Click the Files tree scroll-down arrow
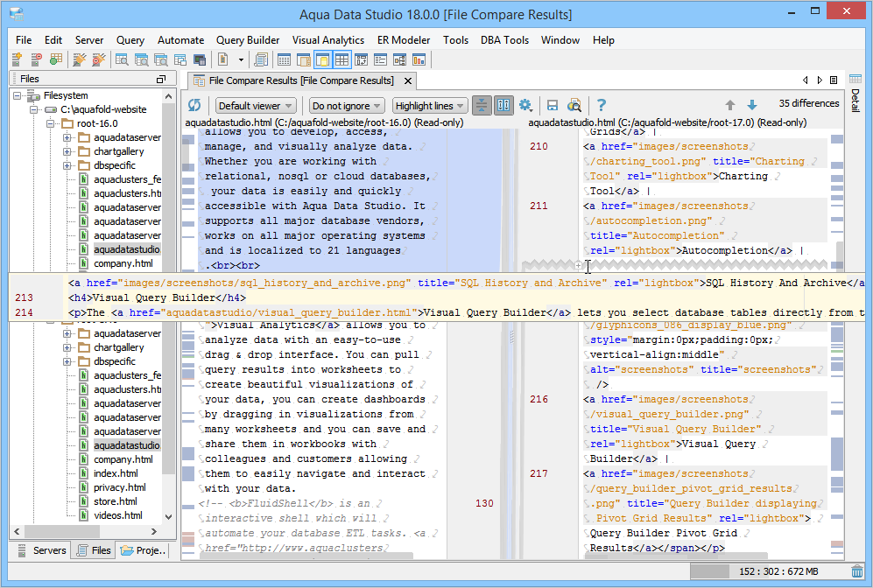 169,517
